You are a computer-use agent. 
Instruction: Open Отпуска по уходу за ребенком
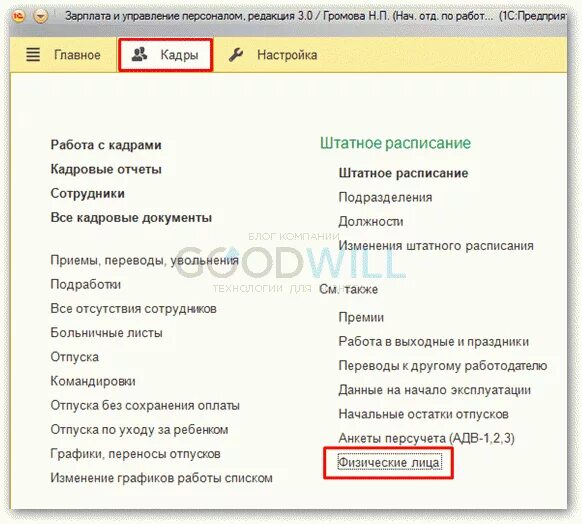[x=139, y=430]
